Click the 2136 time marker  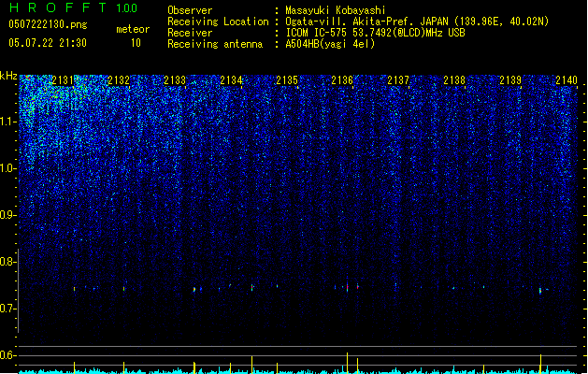click(342, 79)
